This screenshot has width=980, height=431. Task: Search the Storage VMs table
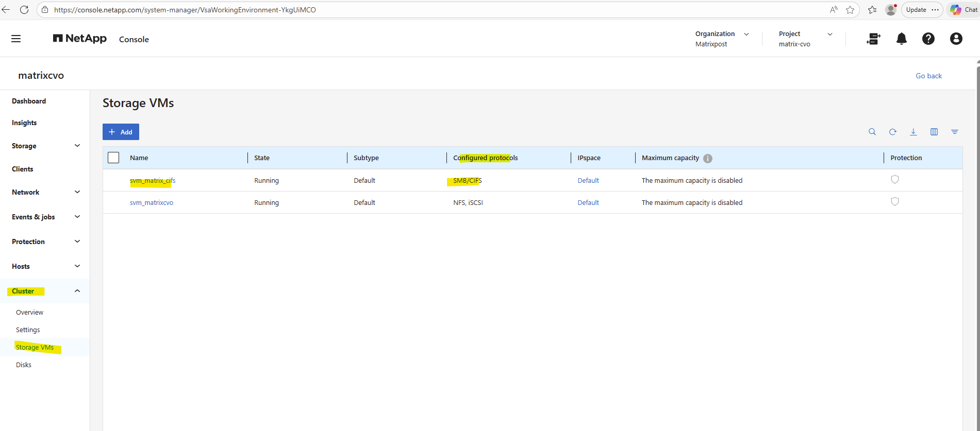872,132
